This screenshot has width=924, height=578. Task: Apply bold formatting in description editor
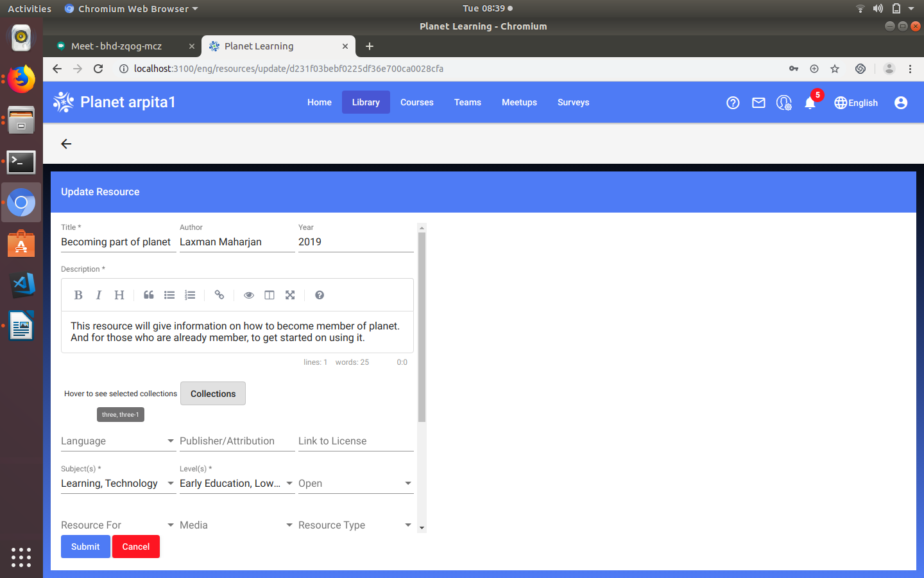tap(78, 295)
